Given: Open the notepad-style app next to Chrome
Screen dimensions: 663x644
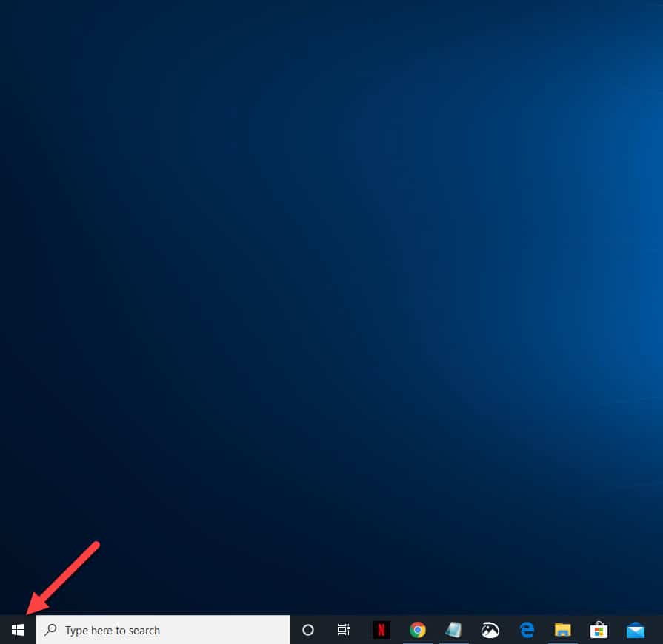Looking at the screenshot, I should [x=453, y=630].
